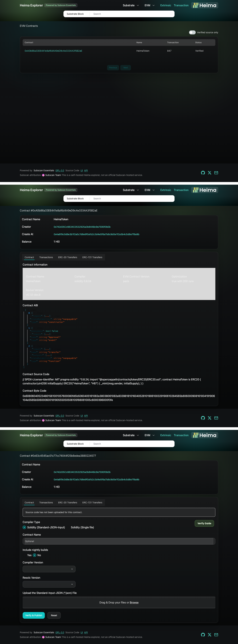Open X (Twitter) icon below HeimaToken byte code
238x644 pixels.
point(210,418)
